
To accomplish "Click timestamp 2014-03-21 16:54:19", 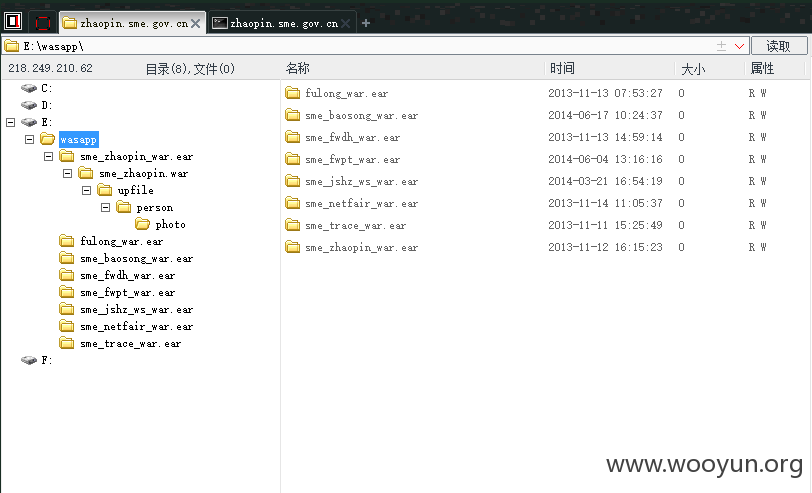I will (605, 181).
